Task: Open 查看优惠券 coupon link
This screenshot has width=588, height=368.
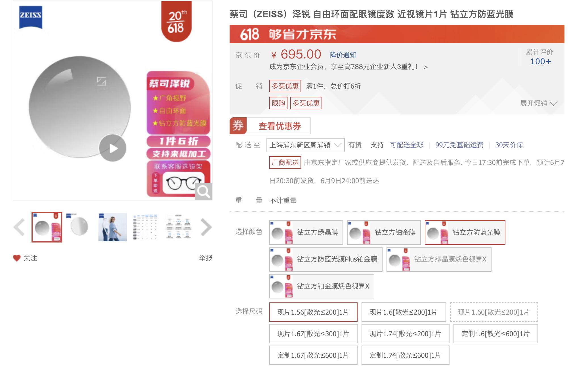Action: 280,126
